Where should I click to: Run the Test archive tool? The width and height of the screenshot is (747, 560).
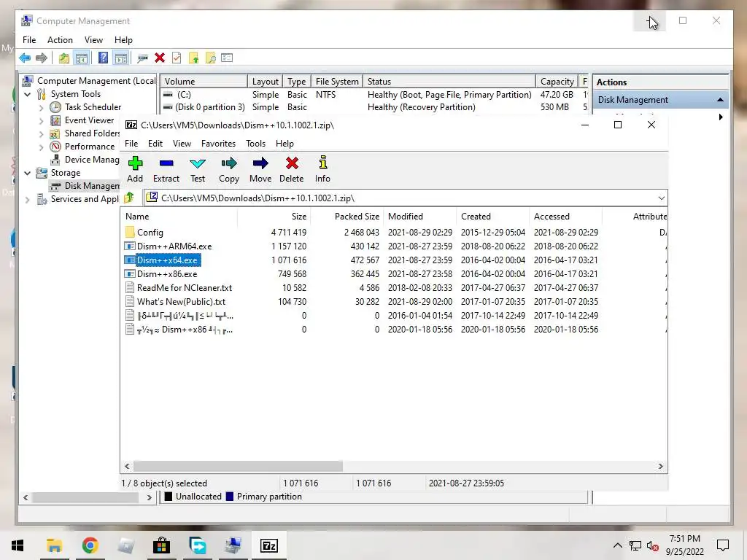tap(197, 169)
